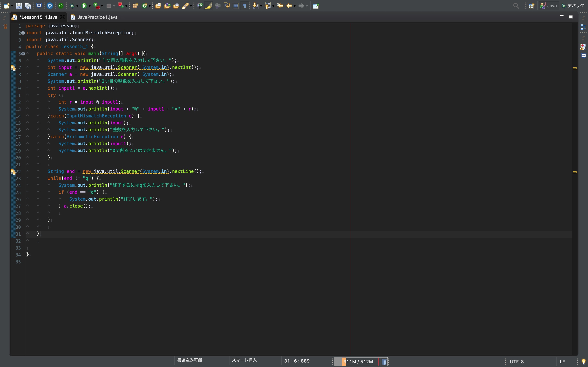The image size is (588, 367).
Task: Click the Save file icon
Action: [x=19, y=6]
